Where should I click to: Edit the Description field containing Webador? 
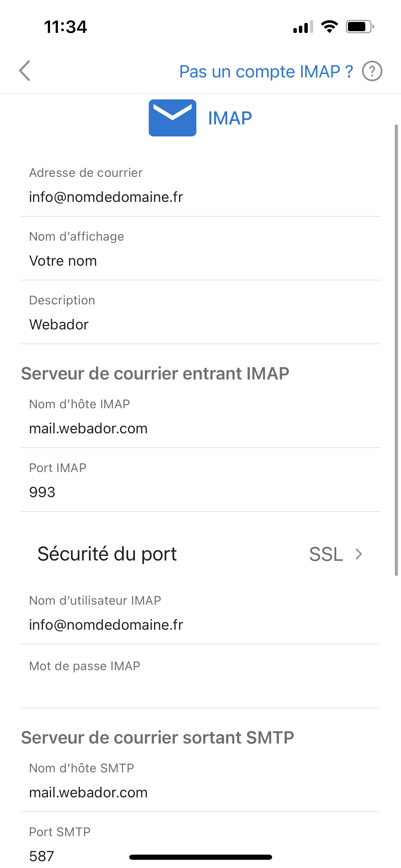pos(200,313)
